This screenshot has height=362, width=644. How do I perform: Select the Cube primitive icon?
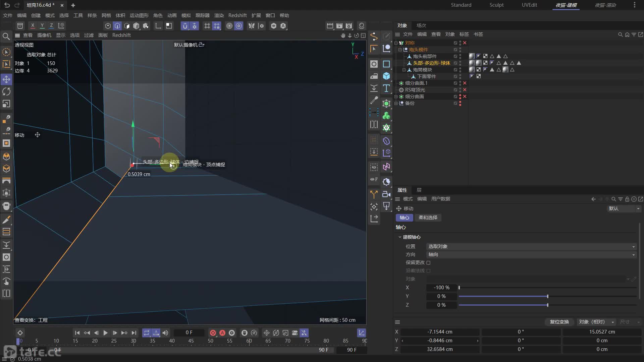[x=386, y=76]
